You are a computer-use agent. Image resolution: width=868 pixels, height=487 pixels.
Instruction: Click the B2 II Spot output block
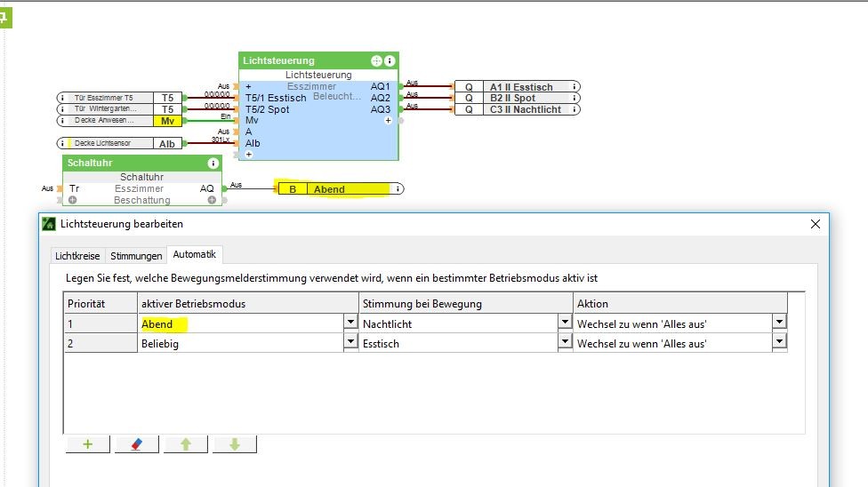tap(518, 98)
